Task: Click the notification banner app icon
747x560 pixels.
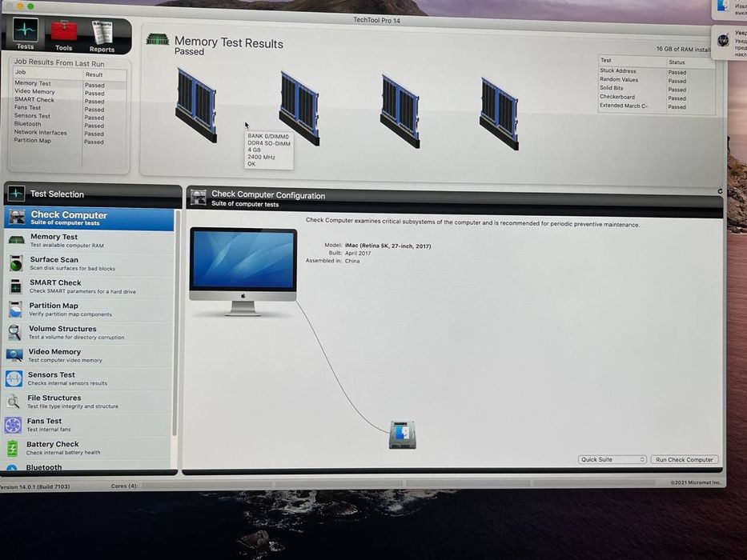Action: (723, 39)
